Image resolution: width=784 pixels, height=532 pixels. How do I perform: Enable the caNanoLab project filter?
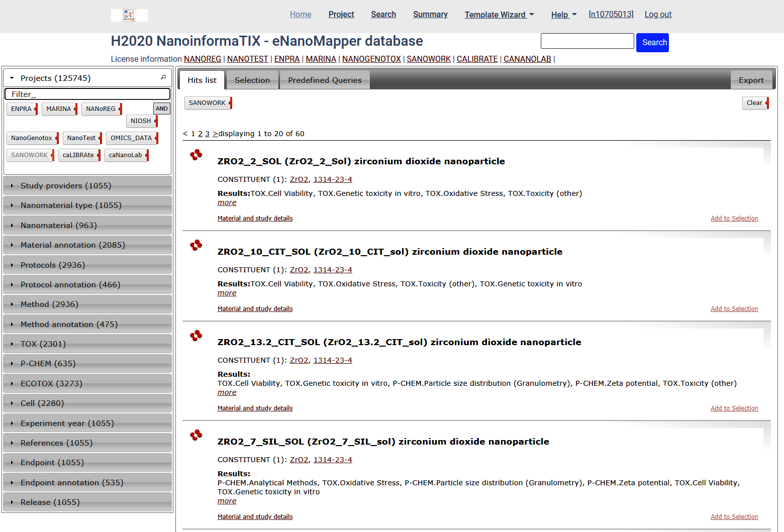(x=126, y=155)
